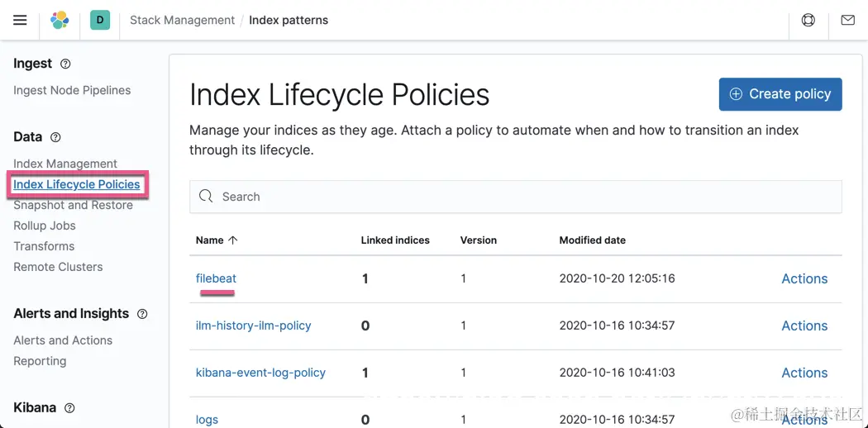Image resolution: width=868 pixels, height=428 pixels.
Task: Open the newsfeed mail icon
Action: coord(848,20)
